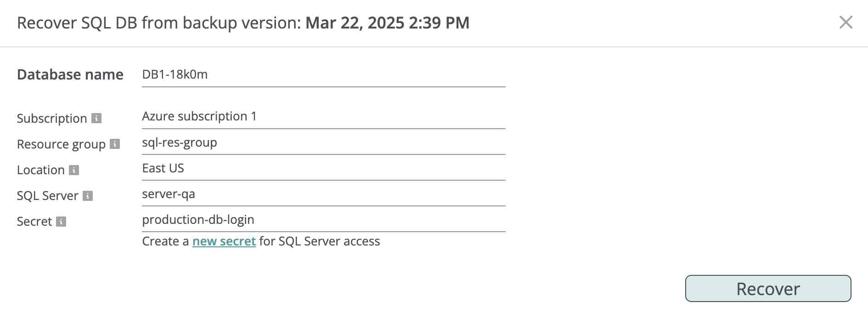Click the Location label text

[x=40, y=170]
